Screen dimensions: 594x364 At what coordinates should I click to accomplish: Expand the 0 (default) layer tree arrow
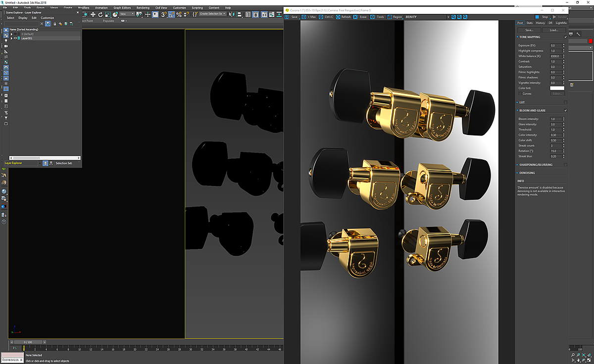point(11,34)
